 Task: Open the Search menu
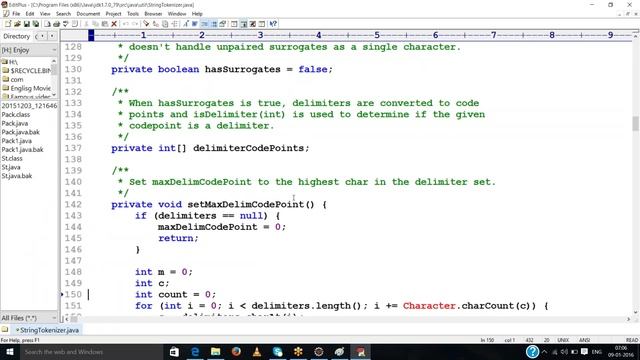coord(63,14)
